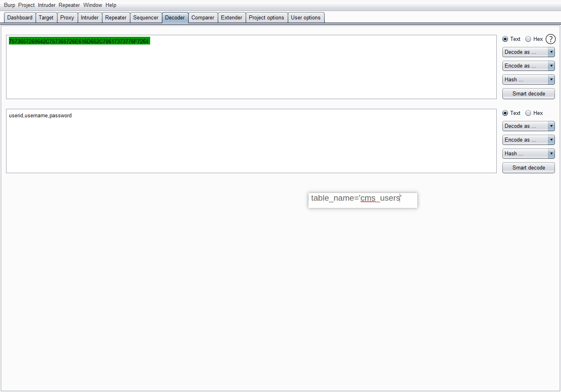
Task: Select Hex radio for the first decoder panel
Action: coord(528,39)
